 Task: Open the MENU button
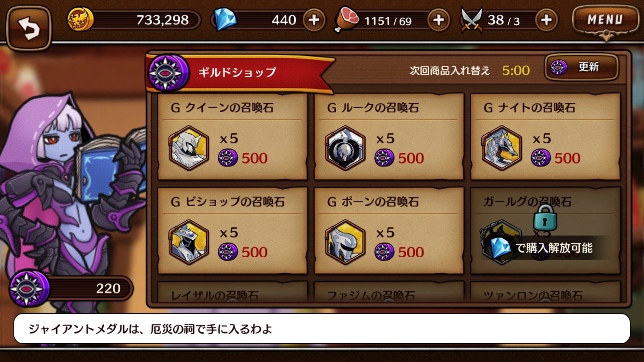(x=605, y=21)
